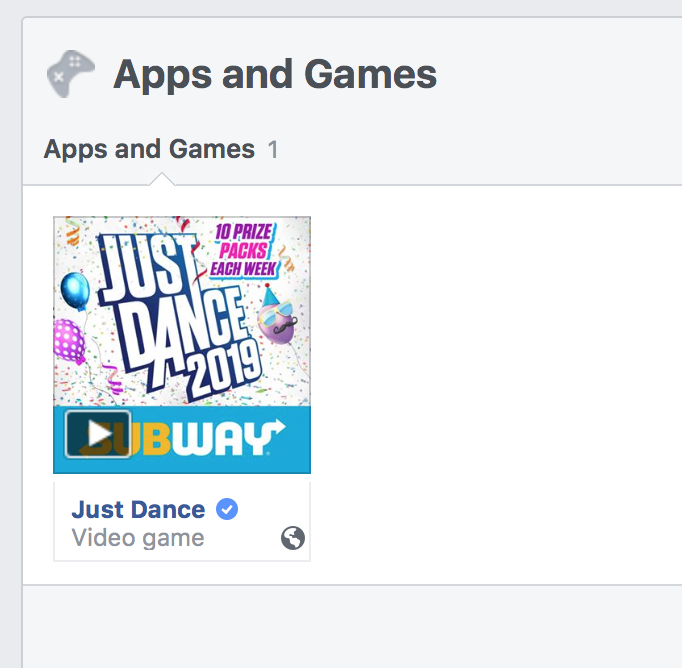The height and width of the screenshot is (668, 682).
Task: Play the video on the Just Dance thumbnail
Action: pos(98,434)
